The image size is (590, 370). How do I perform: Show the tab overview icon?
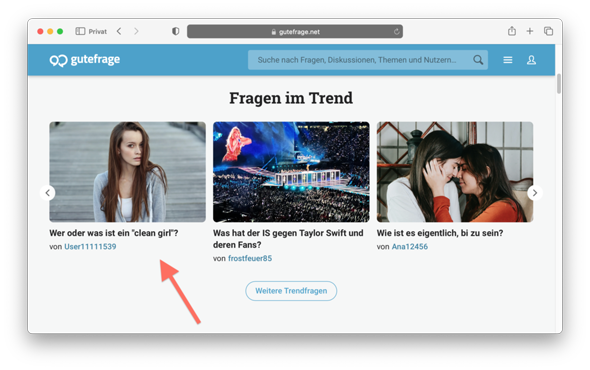[x=548, y=31]
